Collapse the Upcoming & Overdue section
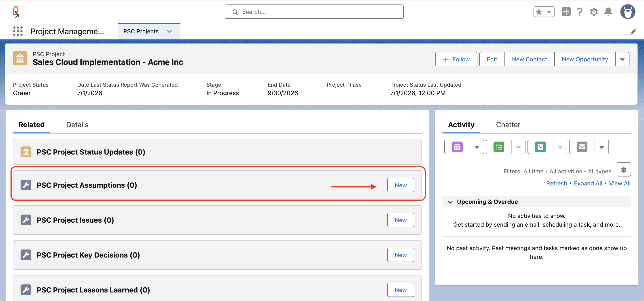 (x=450, y=202)
